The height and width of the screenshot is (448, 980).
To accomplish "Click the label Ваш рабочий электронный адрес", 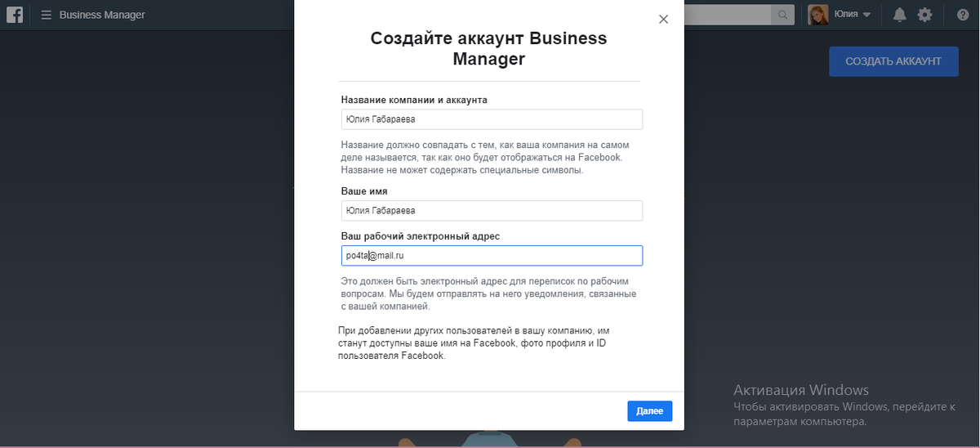I will (420, 236).
